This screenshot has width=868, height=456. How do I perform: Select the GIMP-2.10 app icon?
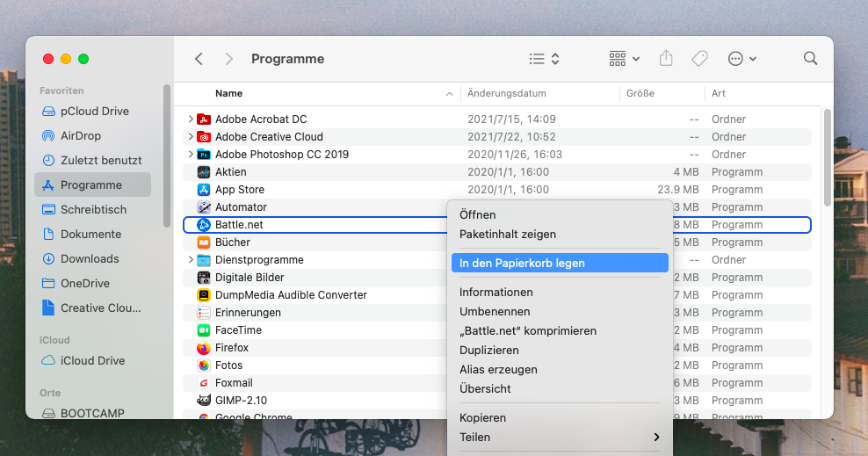pyautogui.click(x=204, y=400)
